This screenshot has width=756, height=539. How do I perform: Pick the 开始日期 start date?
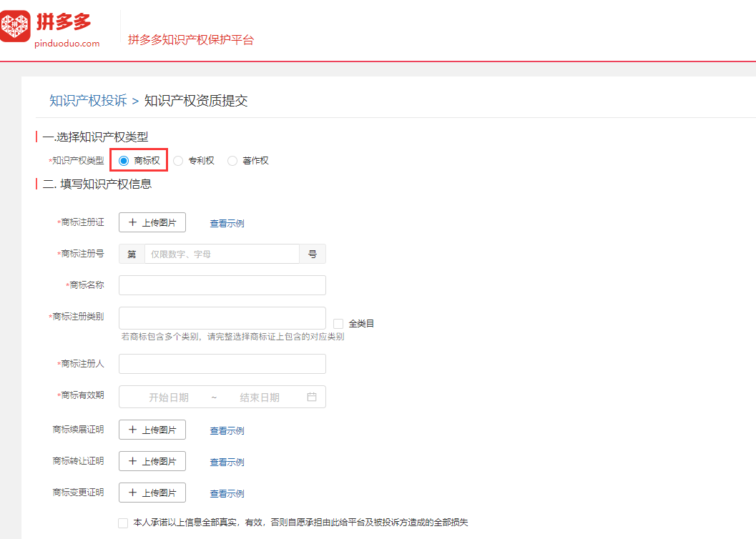coord(169,397)
